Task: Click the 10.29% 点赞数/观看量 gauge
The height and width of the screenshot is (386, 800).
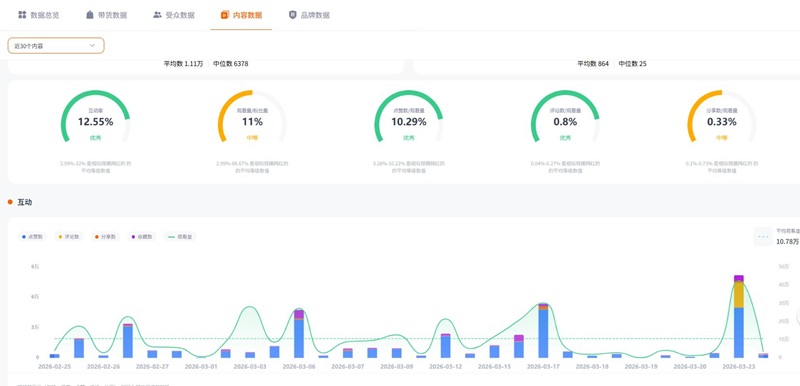Action: tap(409, 117)
